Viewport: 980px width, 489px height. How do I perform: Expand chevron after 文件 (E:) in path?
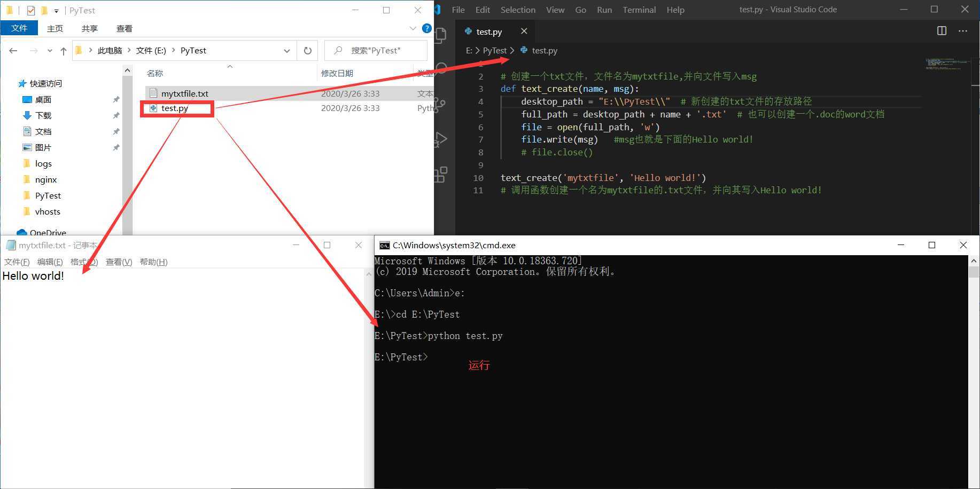point(173,50)
